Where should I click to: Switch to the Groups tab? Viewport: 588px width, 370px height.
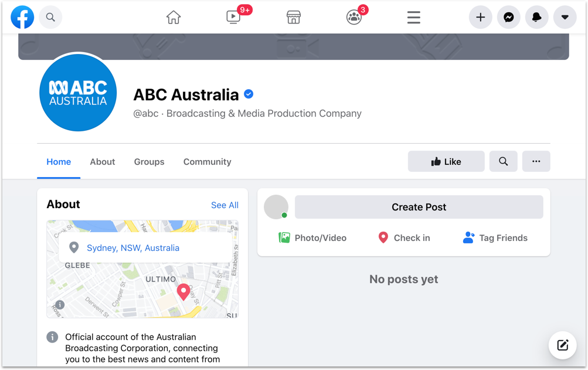pos(149,162)
